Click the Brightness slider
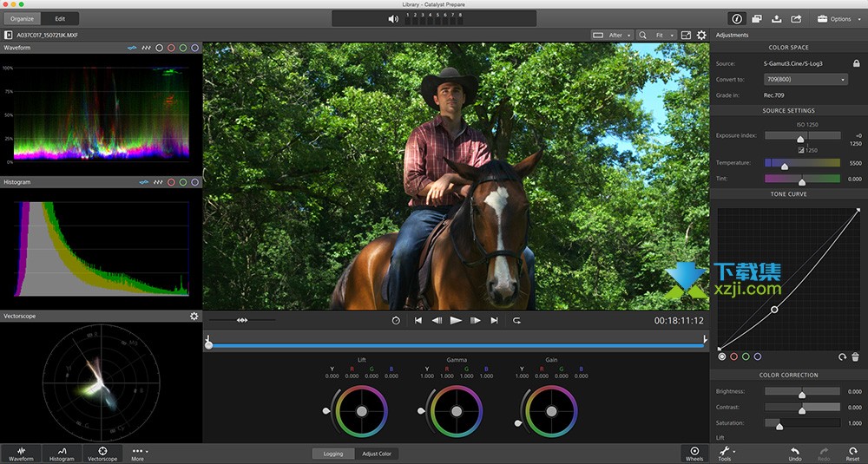The height and width of the screenshot is (464, 868). pos(802,391)
